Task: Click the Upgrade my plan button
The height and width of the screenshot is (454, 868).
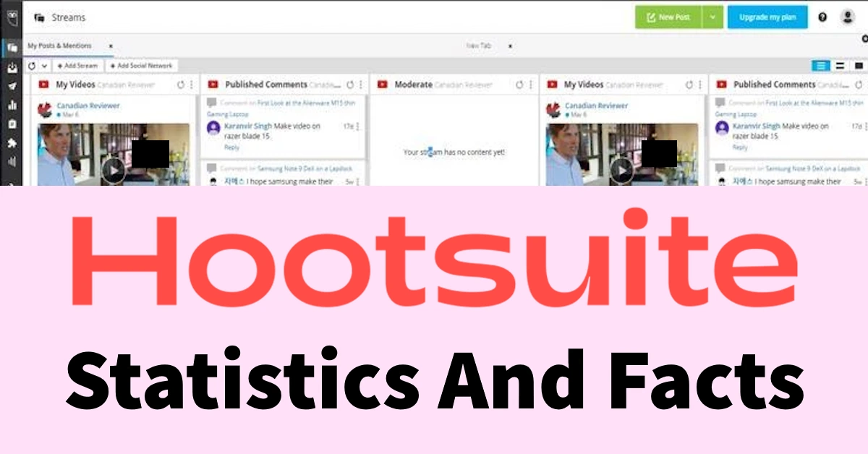Action: (x=767, y=17)
